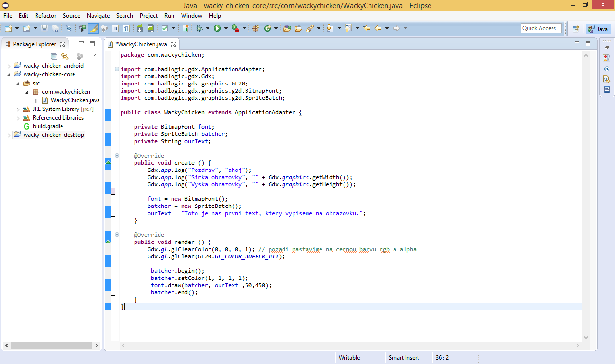Click Save All in the toolbar
This screenshot has width=615, height=364.
tap(55, 29)
